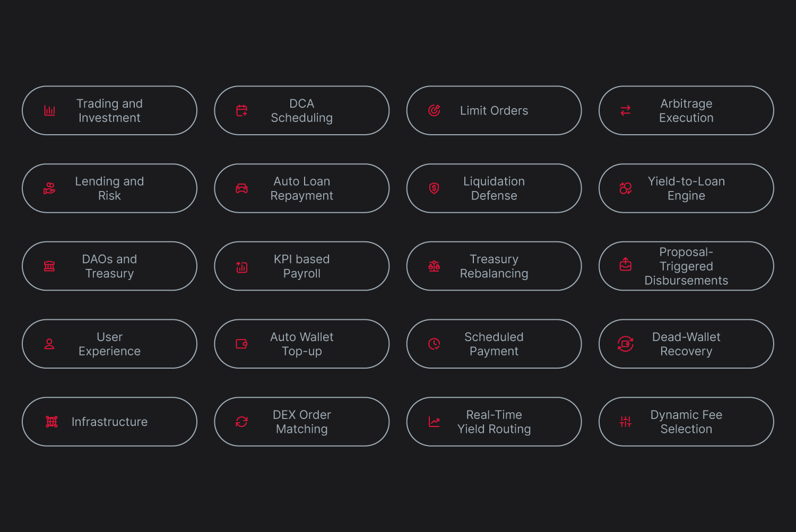The height and width of the screenshot is (532, 796).
Task: Click the shield icon on Liquidation Defense
Action: 434,188
